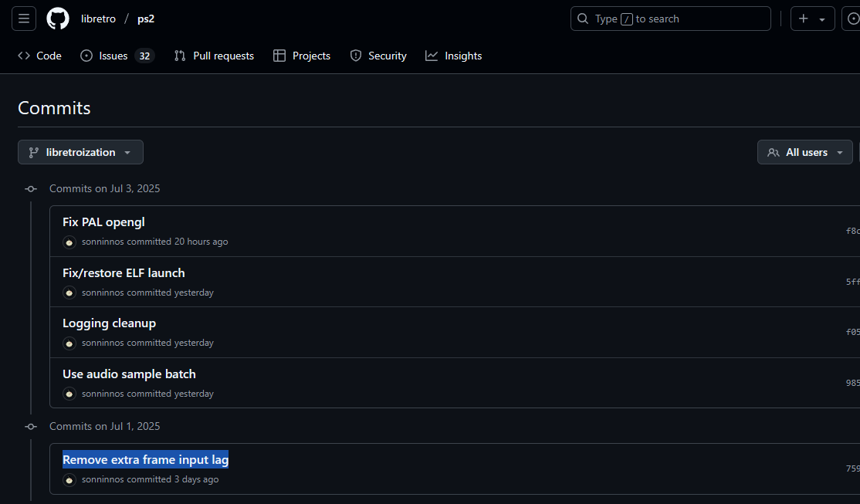Open the 'Logging cleanup' commit
The width and height of the screenshot is (860, 504).
(109, 323)
